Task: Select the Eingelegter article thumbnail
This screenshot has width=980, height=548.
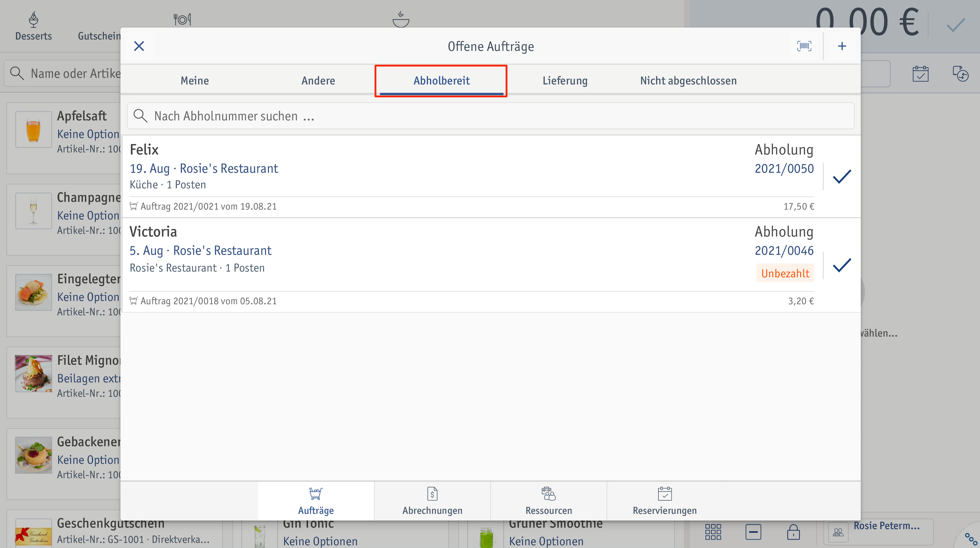Action: (x=34, y=292)
